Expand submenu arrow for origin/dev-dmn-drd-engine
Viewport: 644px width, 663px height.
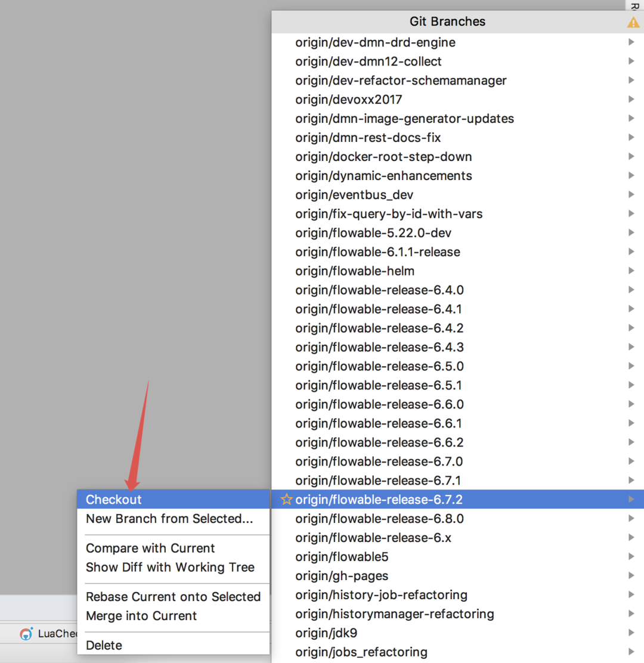pyautogui.click(x=631, y=42)
